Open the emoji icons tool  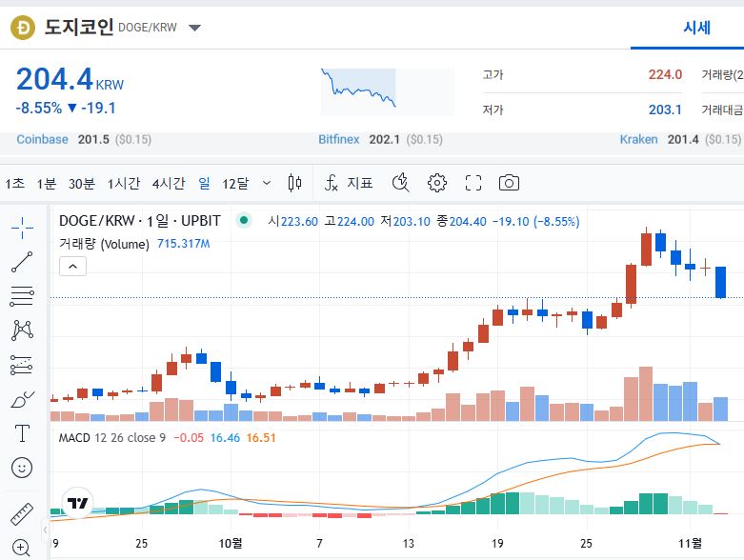22,468
